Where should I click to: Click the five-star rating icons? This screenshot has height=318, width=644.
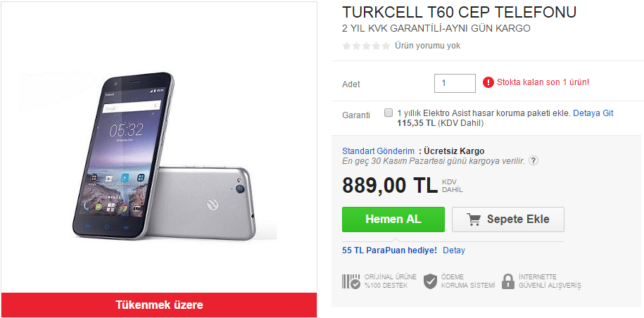pos(366,46)
